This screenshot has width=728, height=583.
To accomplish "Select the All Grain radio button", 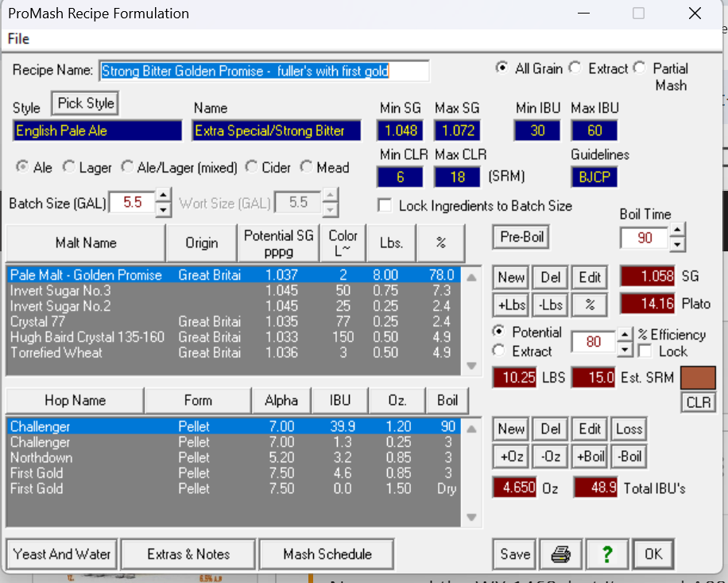I will [x=501, y=68].
